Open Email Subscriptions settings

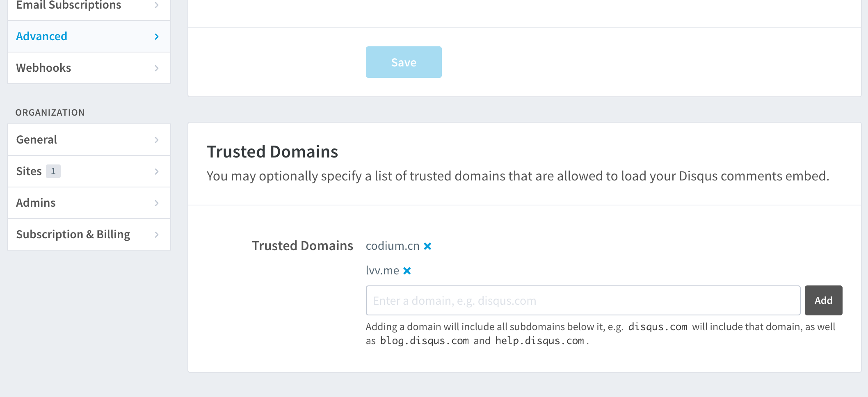click(69, 5)
